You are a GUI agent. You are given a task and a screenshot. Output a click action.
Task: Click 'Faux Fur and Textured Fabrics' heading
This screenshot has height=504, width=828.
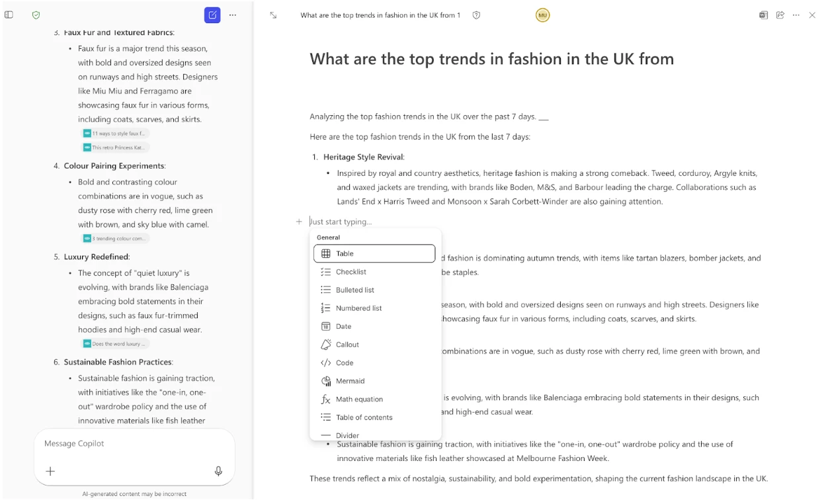coord(119,33)
